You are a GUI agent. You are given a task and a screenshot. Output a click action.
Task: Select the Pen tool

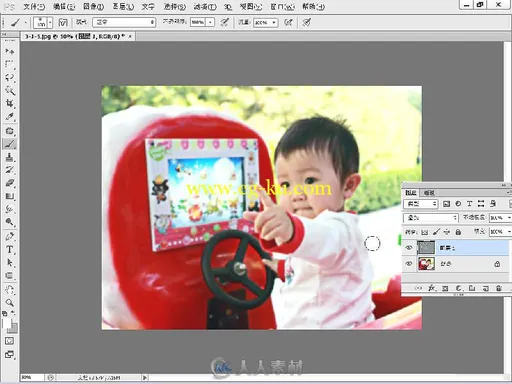9,236
